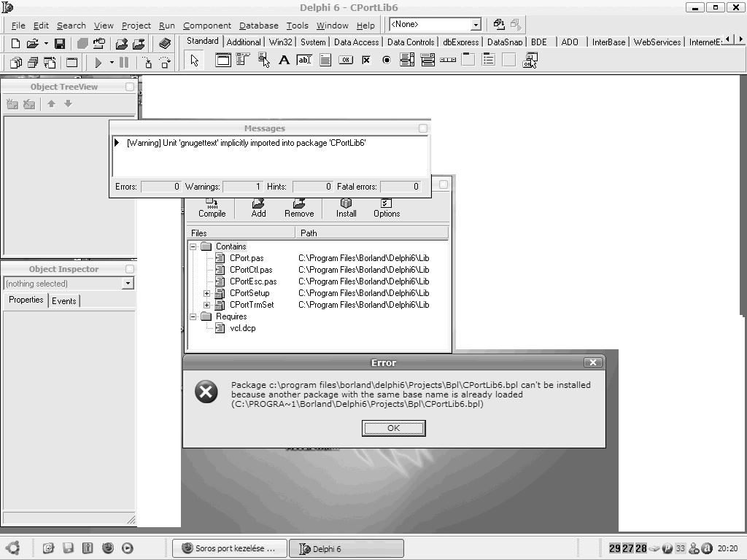
Task: Click the View Unit icon
Action: click(x=16, y=63)
